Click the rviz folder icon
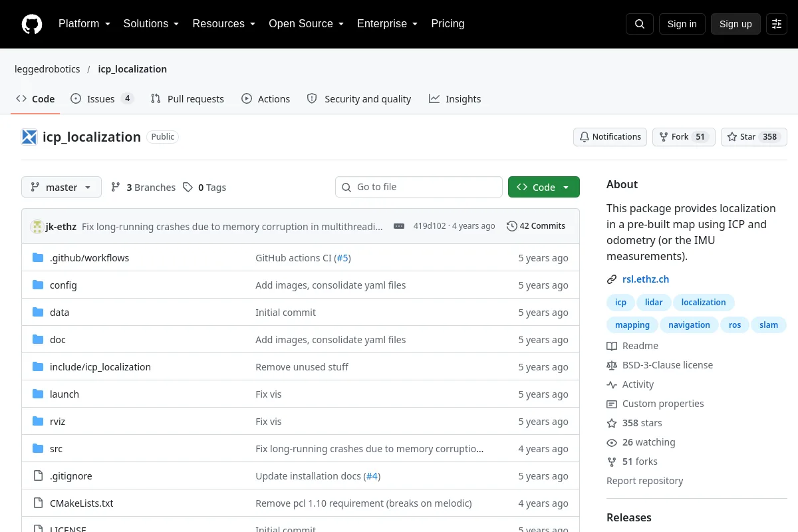The height and width of the screenshot is (532, 798). point(38,422)
